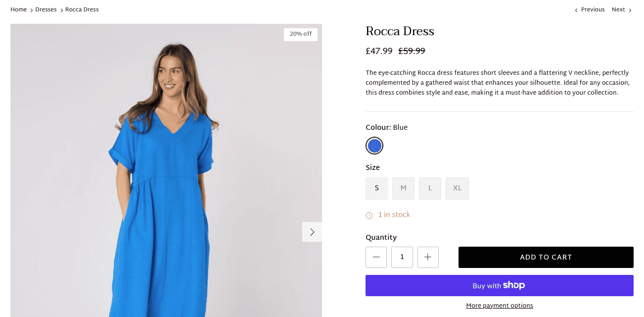Choose size XL
Image resolution: width=644 pixels, height=317 pixels.
click(x=457, y=188)
